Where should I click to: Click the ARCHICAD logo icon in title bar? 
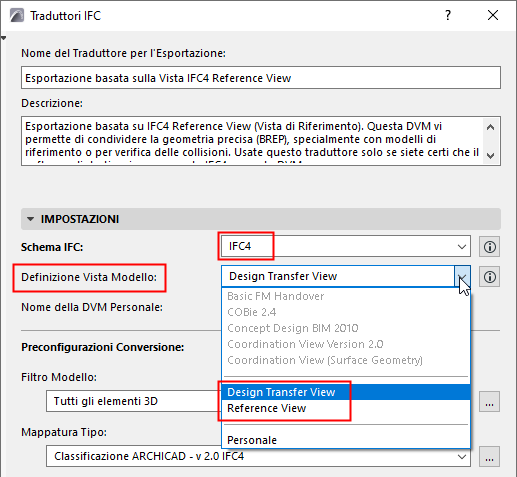pos(17,15)
